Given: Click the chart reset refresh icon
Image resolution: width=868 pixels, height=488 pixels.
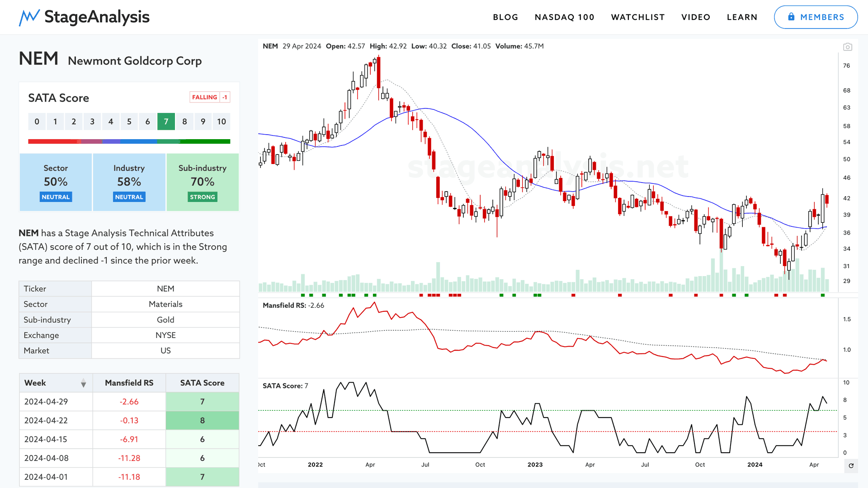Looking at the screenshot, I should pos(851,465).
